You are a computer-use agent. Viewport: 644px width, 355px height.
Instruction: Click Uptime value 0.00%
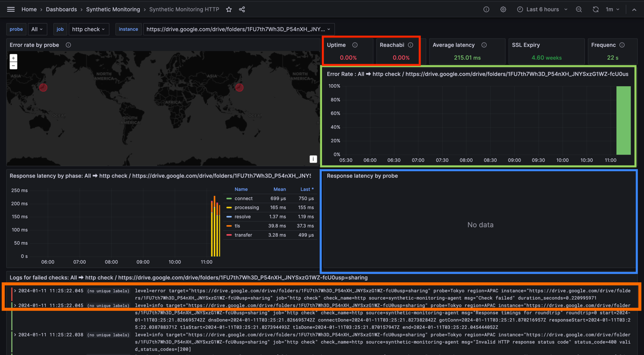(x=348, y=58)
